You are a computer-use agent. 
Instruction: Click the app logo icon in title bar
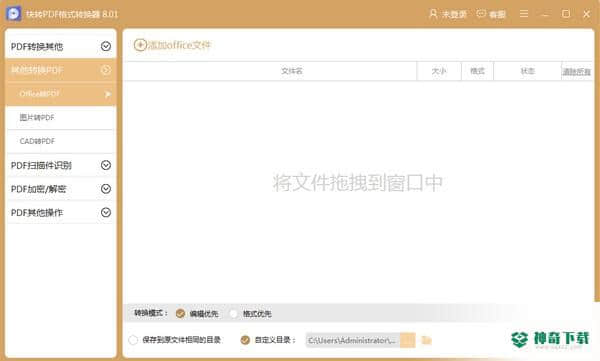pos(14,14)
